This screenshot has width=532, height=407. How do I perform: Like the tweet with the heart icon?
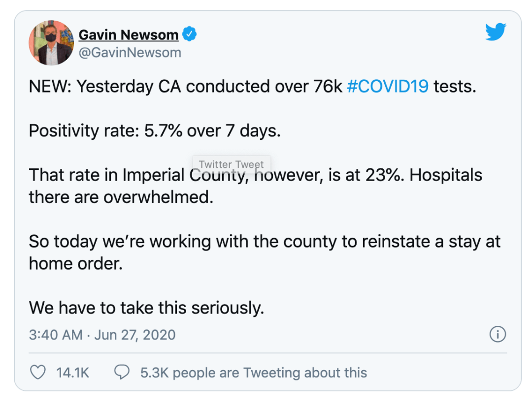[37, 372]
